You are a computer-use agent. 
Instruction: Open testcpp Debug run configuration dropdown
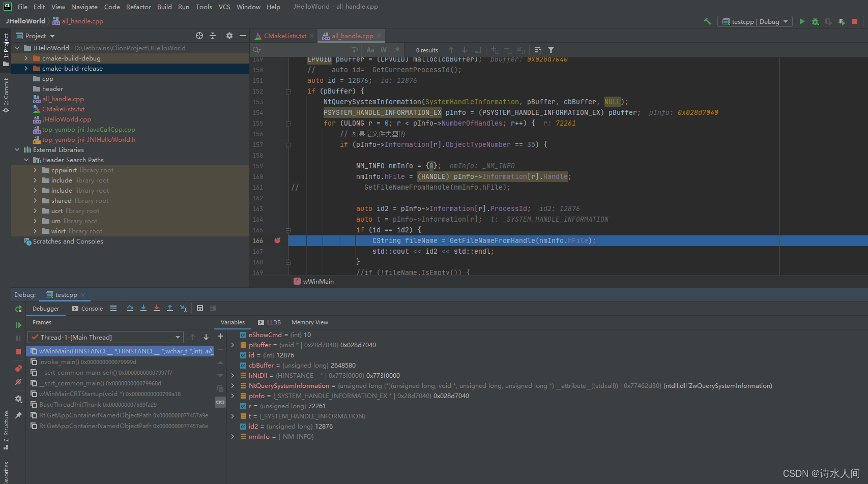[x=755, y=21]
